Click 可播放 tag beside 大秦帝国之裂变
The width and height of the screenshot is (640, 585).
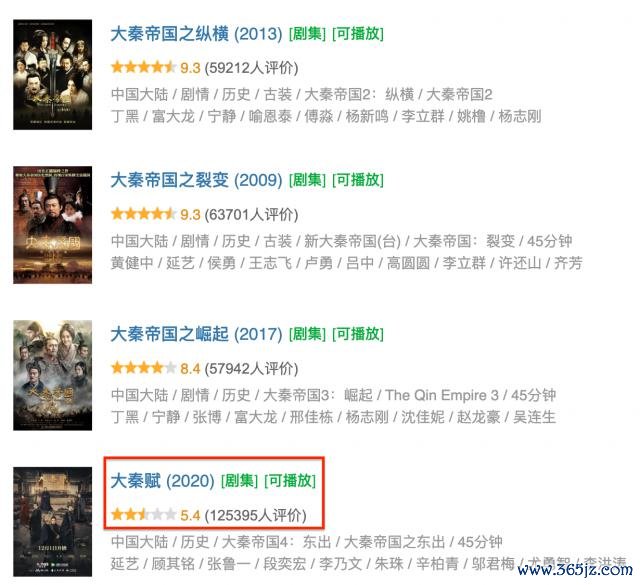pyautogui.click(x=358, y=180)
